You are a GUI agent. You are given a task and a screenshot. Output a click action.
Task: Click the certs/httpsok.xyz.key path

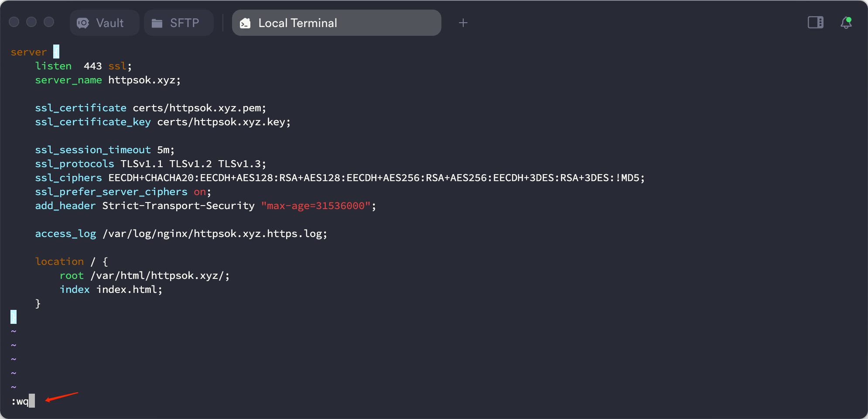click(223, 122)
